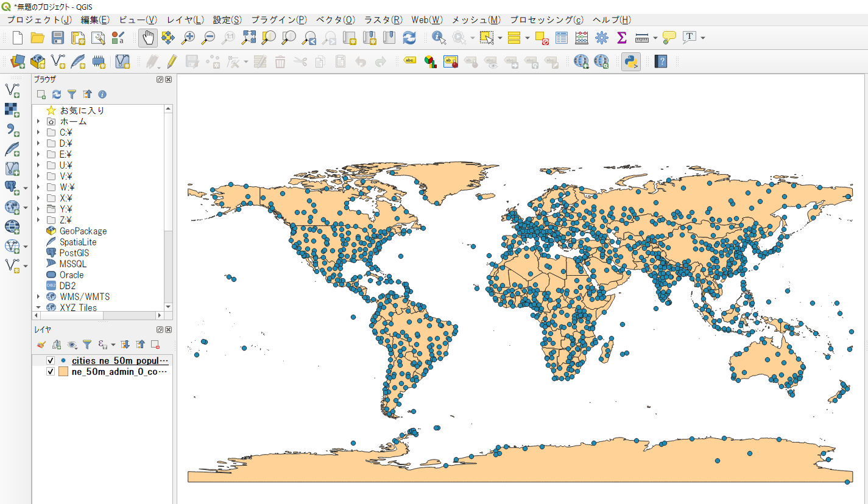Open the measure tool dropdown arrow
The height and width of the screenshot is (504, 868).
coord(655,38)
